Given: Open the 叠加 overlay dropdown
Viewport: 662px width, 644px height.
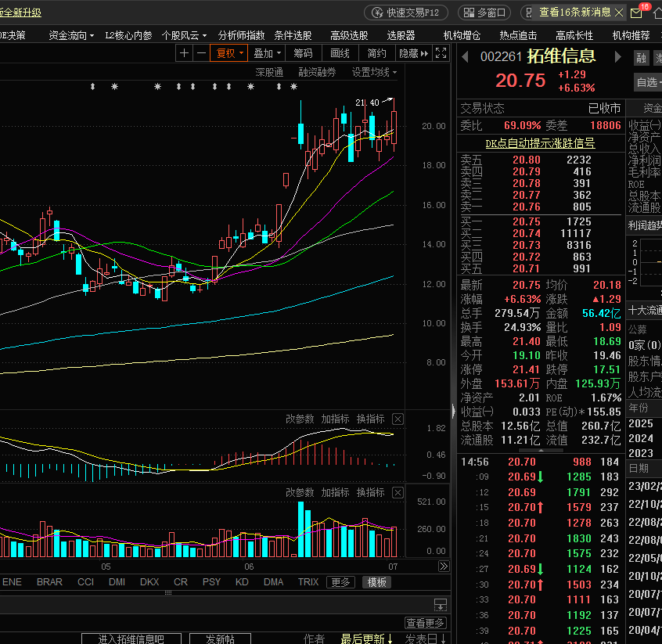Looking at the screenshot, I should click(x=266, y=53).
